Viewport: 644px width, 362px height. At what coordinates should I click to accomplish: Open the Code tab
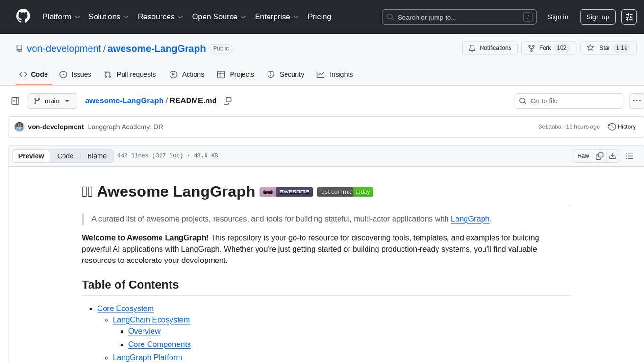[x=33, y=74]
